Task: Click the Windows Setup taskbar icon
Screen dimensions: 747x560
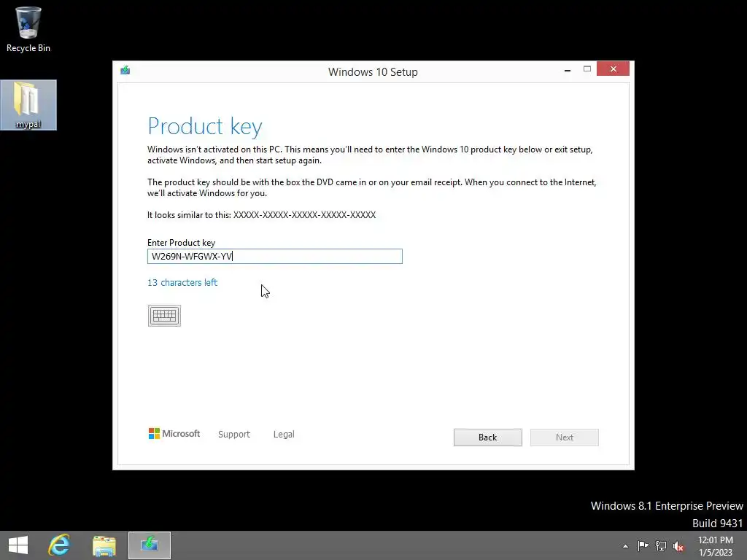Action: (150, 545)
